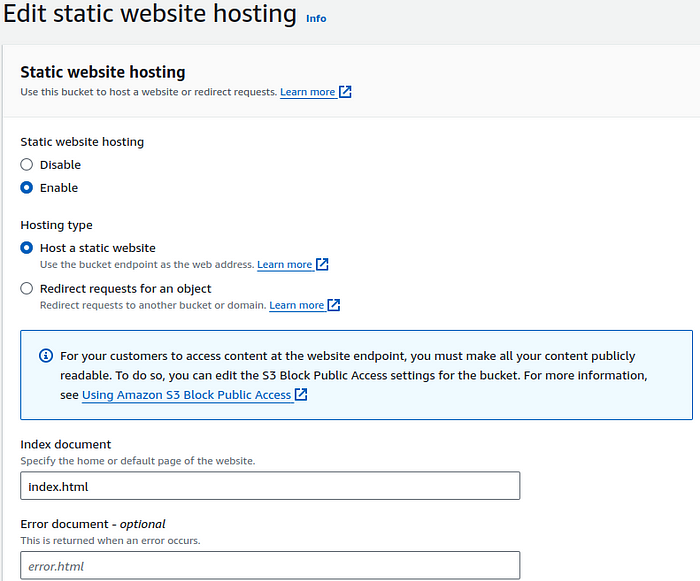Viewport: 700px width, 581px height.
Task: Focus the Error document input field
Action: pyautogui.click(x=270, y=565)
